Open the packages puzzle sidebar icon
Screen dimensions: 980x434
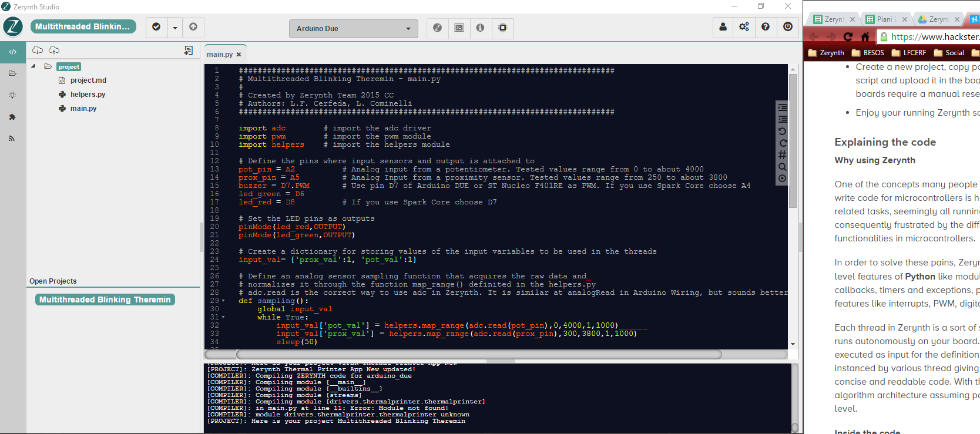tap(12, 117)
